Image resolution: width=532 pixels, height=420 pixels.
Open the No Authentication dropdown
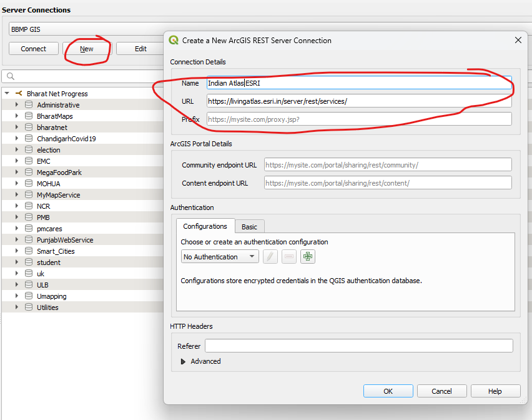coord(220,257)
